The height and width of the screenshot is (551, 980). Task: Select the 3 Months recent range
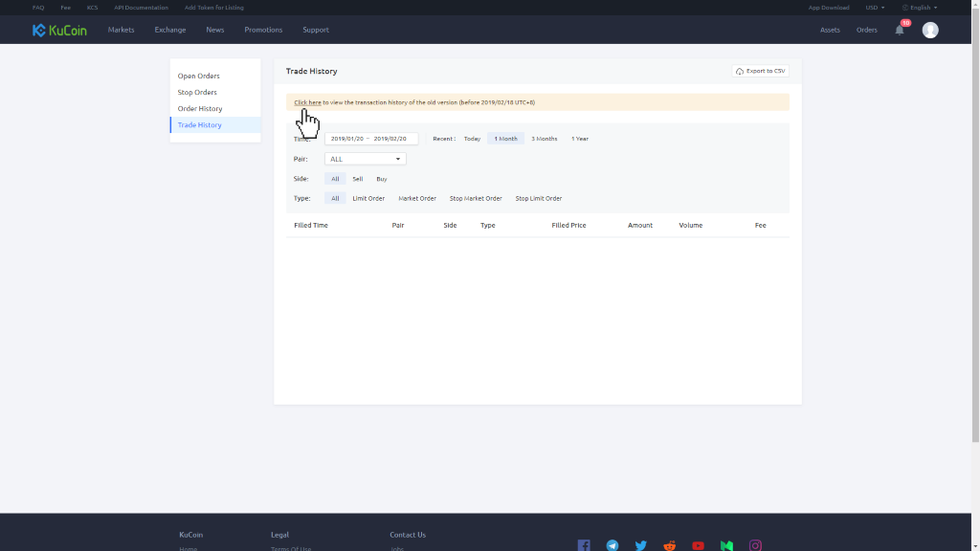(544, 139)
